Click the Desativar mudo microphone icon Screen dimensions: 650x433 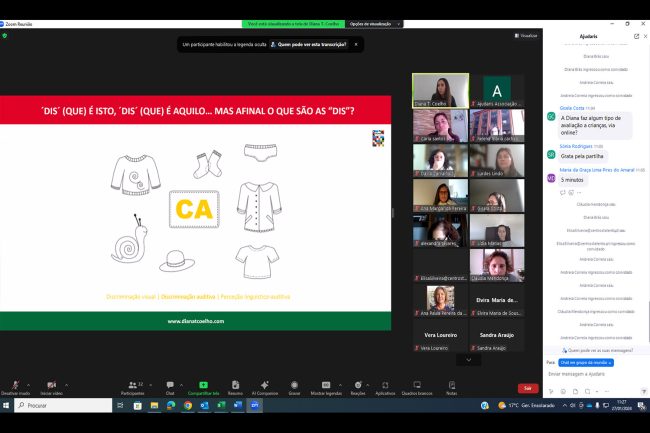click(x=14, y=385)
